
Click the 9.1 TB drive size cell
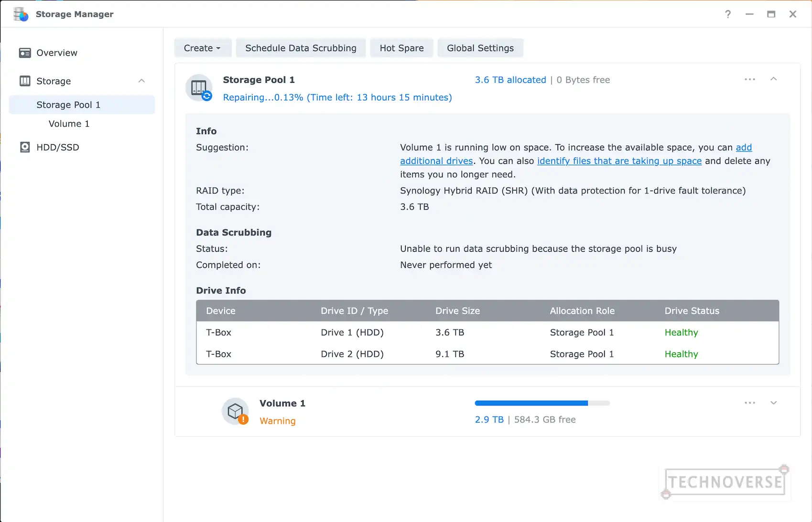[450, 354]
